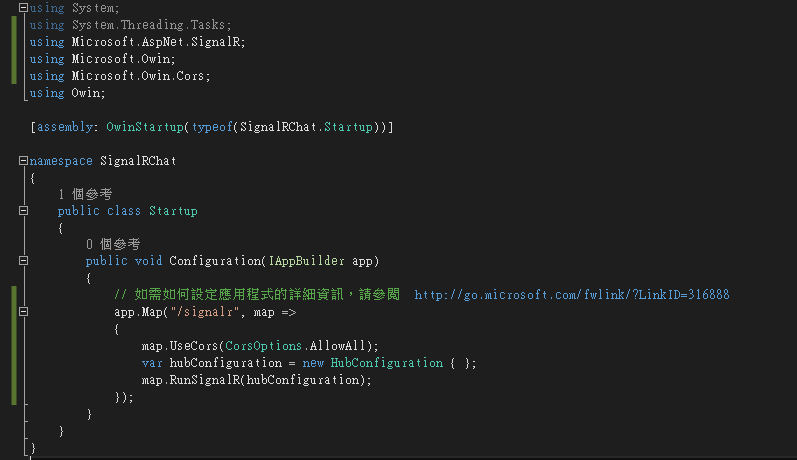Viewport: 797px width, 460px height.
Task: Click the map.RunSignalR call
Action: (257, 380)
